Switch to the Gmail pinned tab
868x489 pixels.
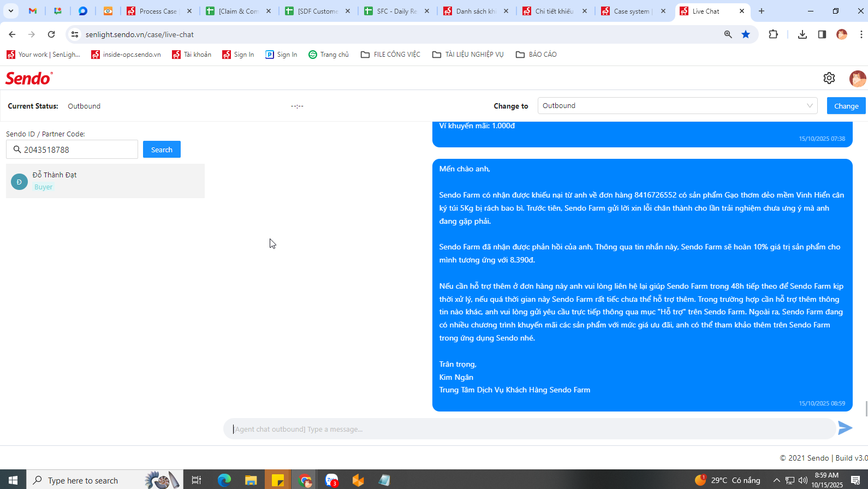33,11
